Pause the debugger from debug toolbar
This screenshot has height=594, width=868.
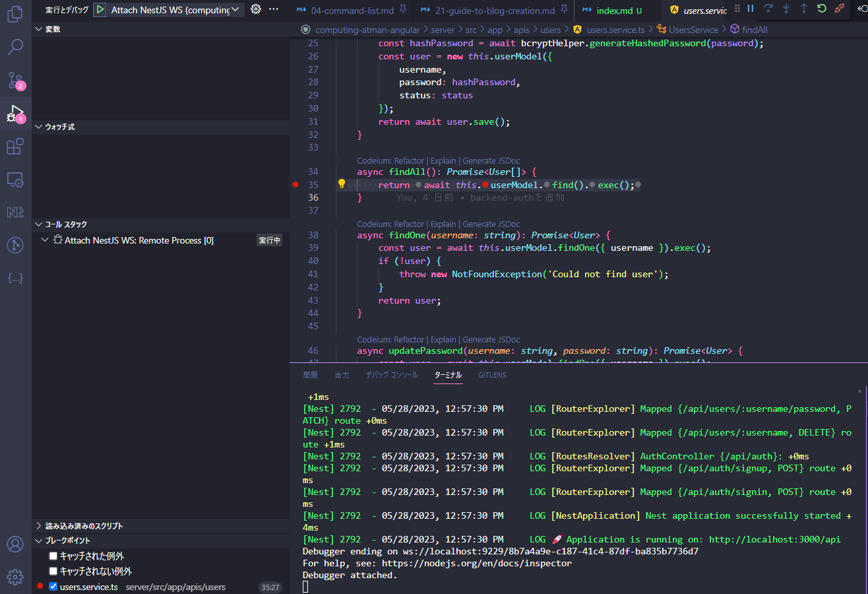pos(751,9)
